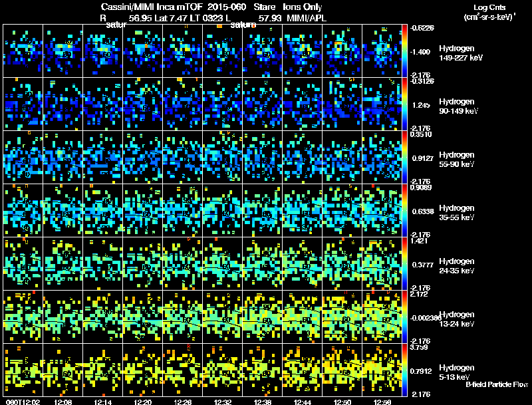The height and width of the screenshot is (405, 532).
Task: Click the 'Log Cnts' color scale heading
Action: tap(489, 8)
